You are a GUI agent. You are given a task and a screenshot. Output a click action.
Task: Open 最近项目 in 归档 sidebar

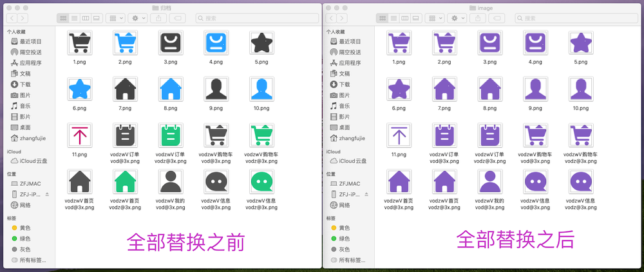click(26, 41)
